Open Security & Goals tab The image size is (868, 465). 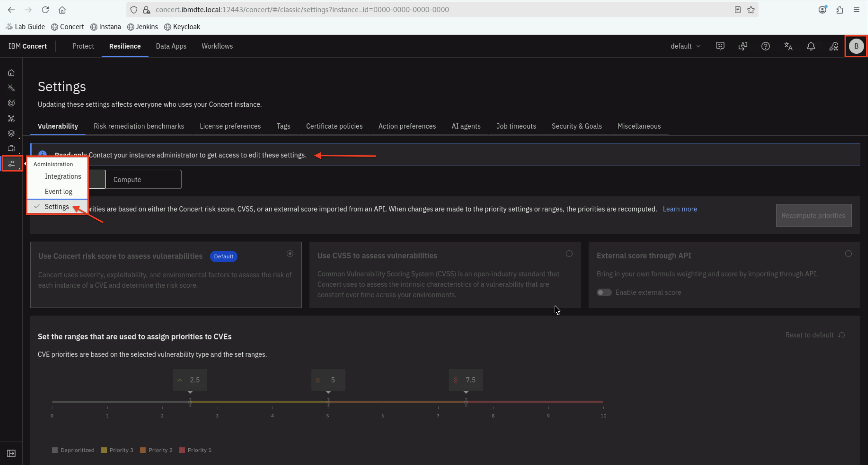[577, 126]
